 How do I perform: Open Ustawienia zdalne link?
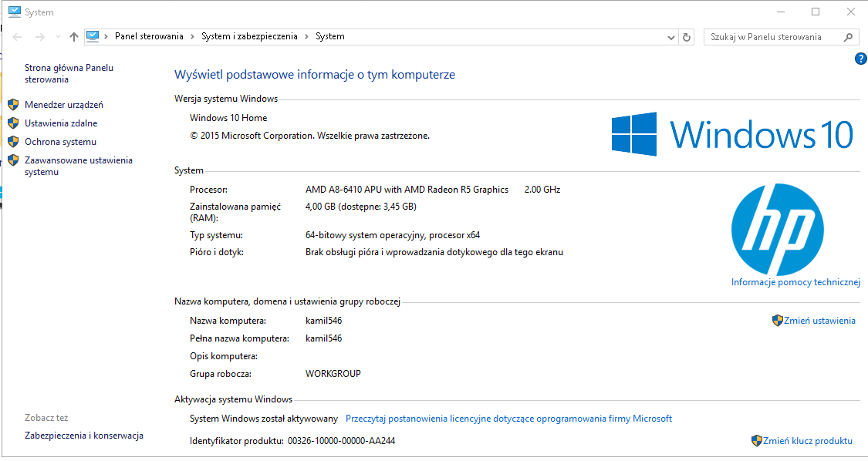click(61, 123)
